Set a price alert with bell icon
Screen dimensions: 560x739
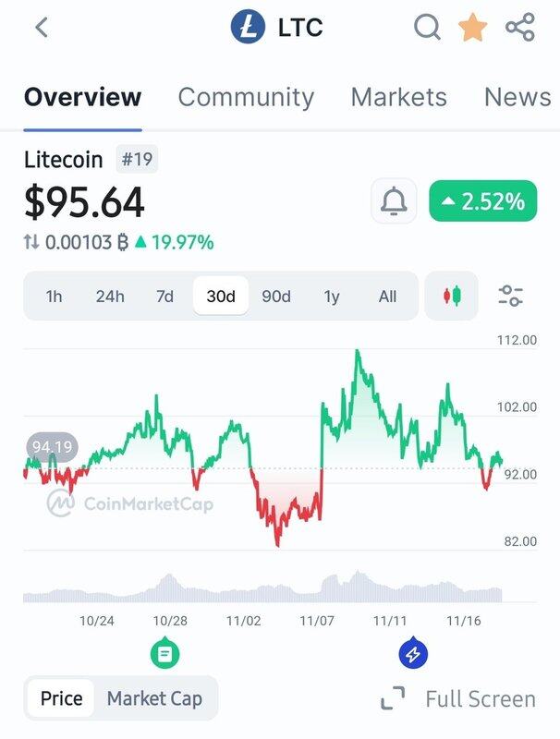394,201
